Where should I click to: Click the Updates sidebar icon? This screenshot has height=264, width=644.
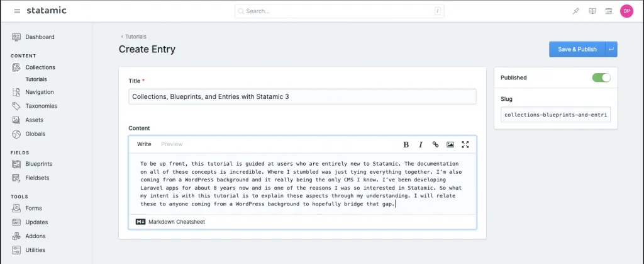pos(16,222)
